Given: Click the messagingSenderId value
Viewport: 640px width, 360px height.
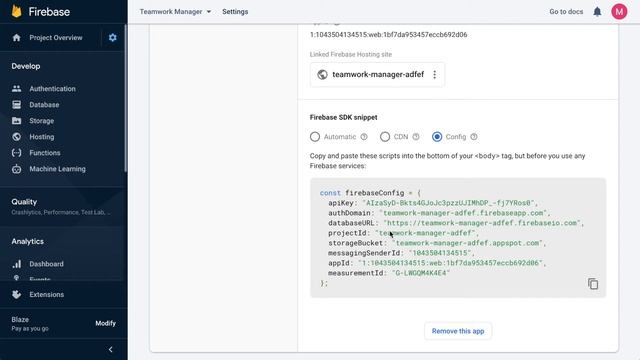Looking at the screenshot, I should click(x=440, y=253).
